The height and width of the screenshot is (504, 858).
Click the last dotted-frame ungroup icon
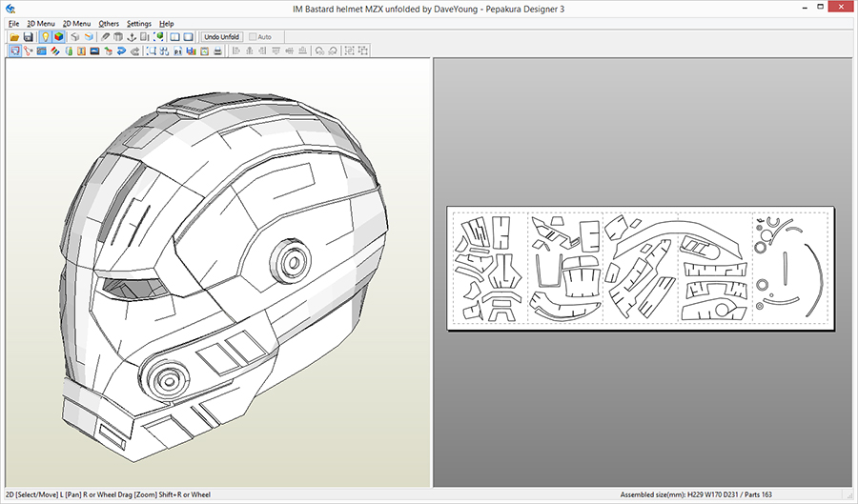[x=363, y=50]
